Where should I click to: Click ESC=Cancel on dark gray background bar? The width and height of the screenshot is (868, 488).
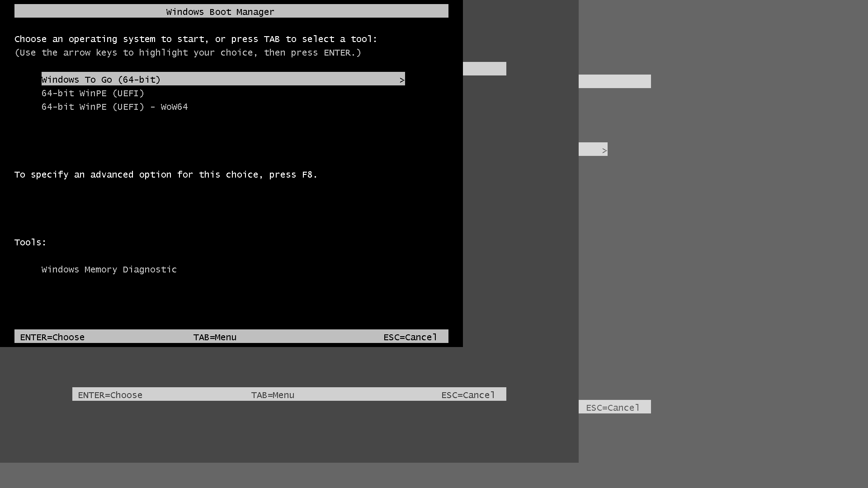pyautogui.click(x=468, y=395)
